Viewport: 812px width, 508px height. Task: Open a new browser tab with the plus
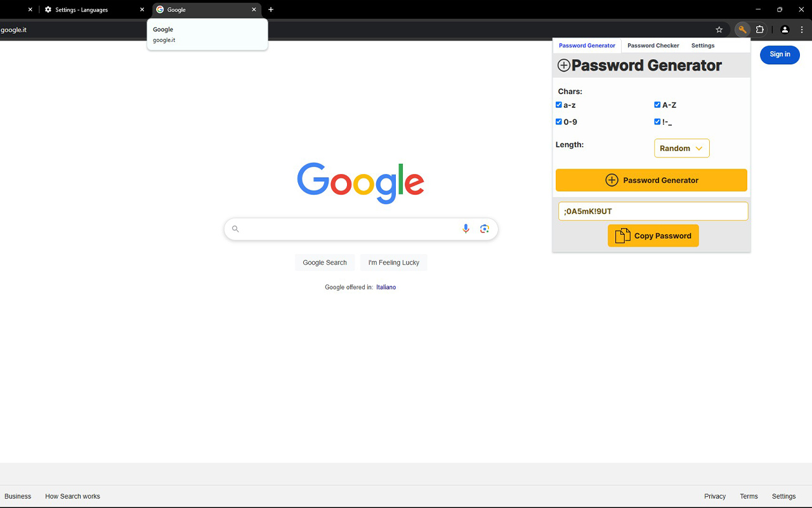tap(271, 10)
